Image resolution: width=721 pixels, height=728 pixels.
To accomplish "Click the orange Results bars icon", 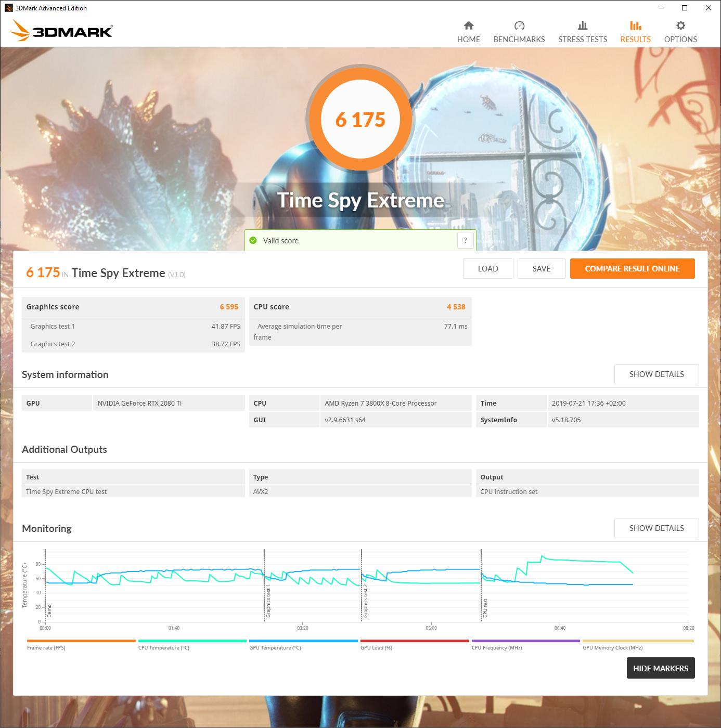I will [636, 25].
